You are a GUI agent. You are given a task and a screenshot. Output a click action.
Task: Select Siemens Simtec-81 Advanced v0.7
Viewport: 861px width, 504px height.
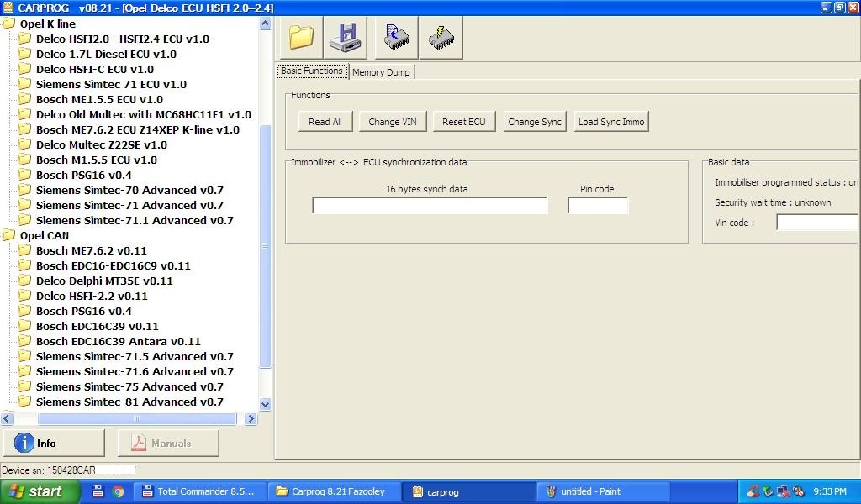[x=129, y=402]
